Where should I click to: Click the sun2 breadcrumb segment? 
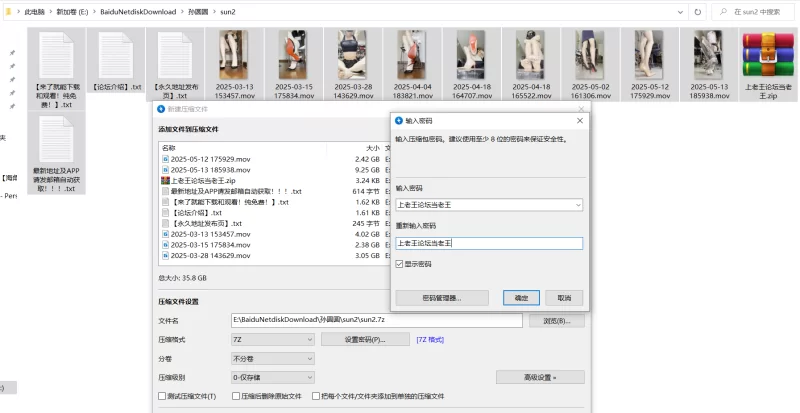228,12
